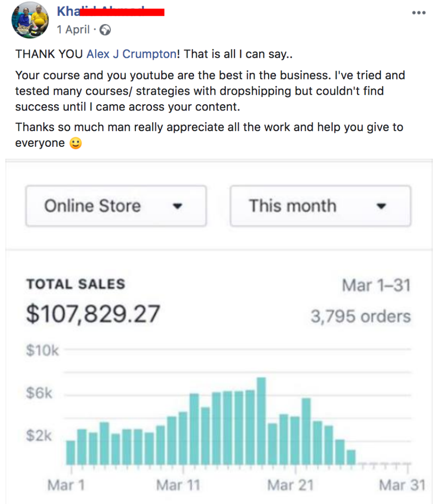The width and height of the screenshot is (438, 504).
Task: Select the tallest bar in sales chart
Action: 261,421
